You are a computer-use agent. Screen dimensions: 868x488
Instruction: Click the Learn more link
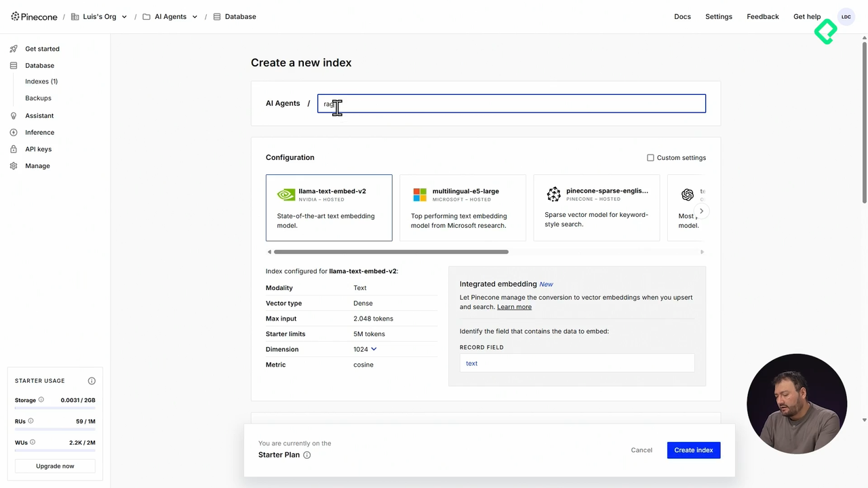coord(514,307)
